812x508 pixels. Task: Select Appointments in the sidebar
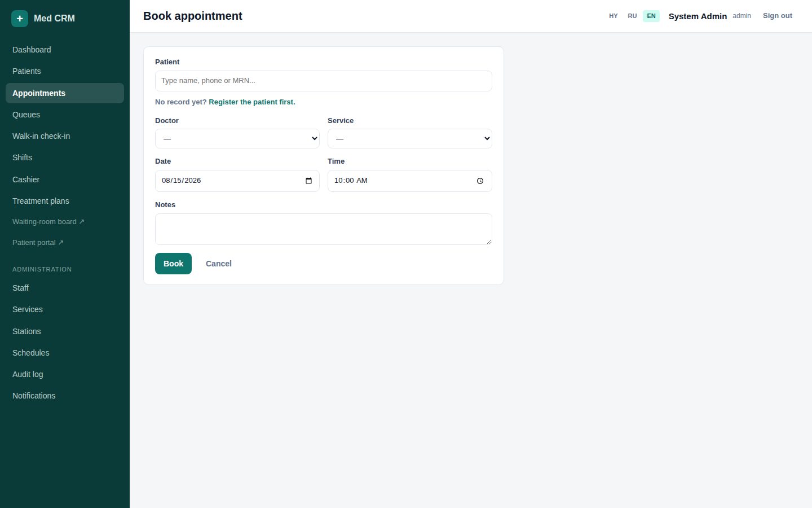point(65,93)
